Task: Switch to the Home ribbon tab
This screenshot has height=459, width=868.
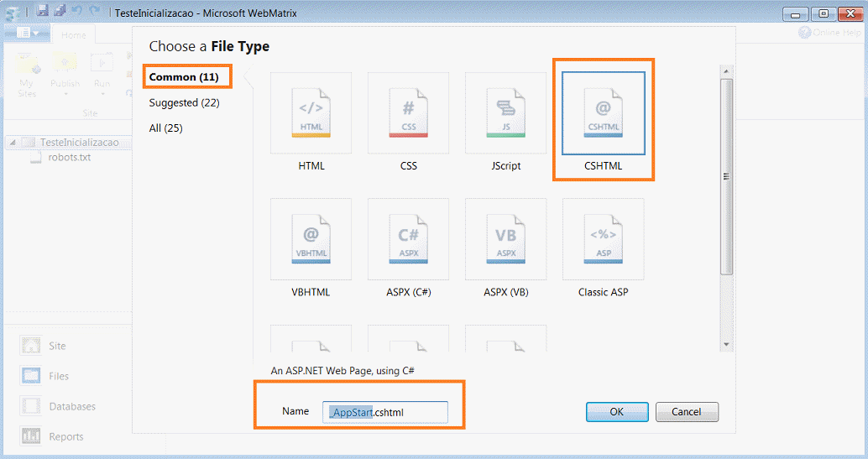Action: [73, 35]
